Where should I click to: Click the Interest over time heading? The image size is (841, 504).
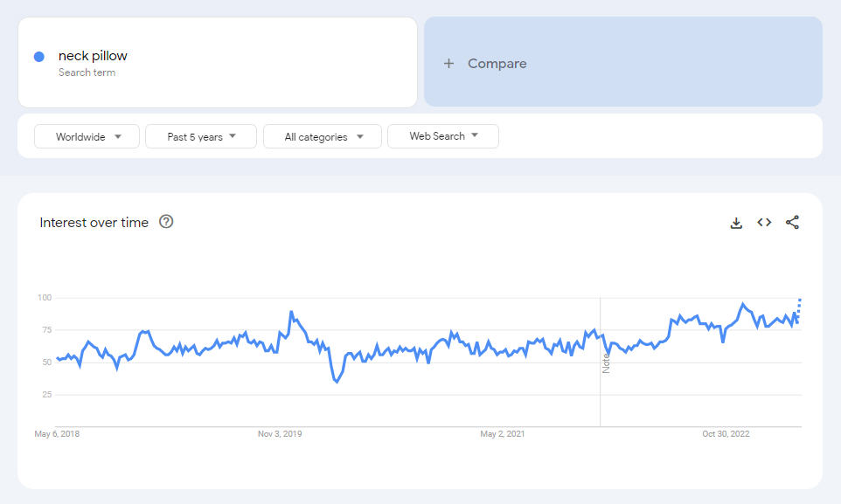pos(93,222)
